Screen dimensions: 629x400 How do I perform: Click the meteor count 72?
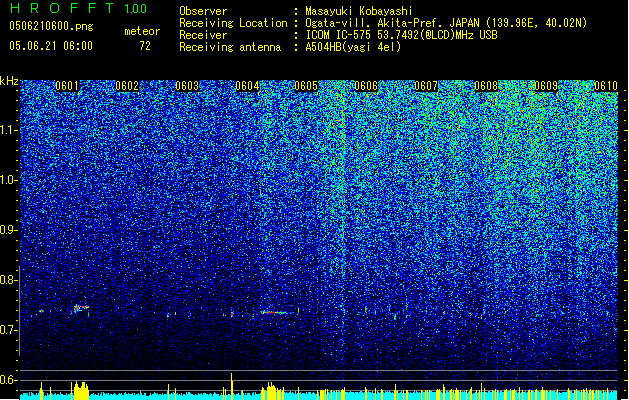click(x=145, y=46)
